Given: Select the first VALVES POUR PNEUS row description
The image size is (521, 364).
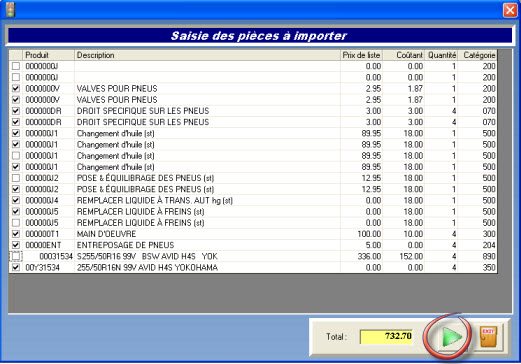Looking at the screenshot, I should pos(207,89).
